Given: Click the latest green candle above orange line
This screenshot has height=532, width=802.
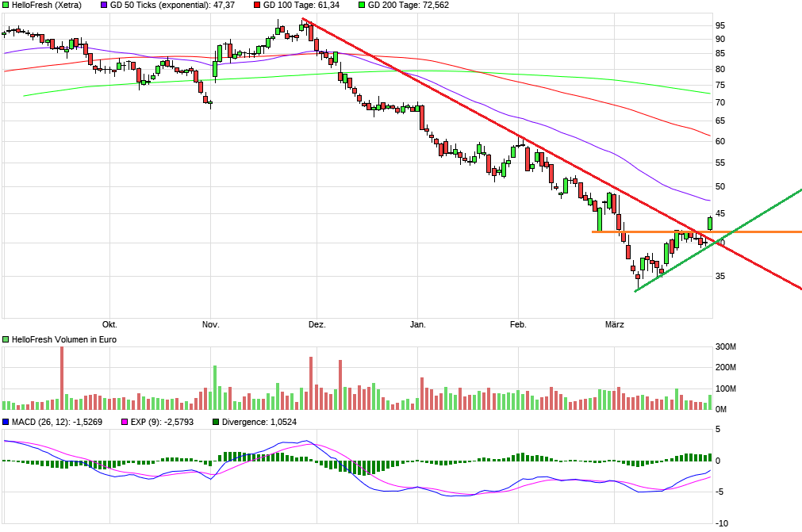Looking at the screenshot, I should point(710,224).
